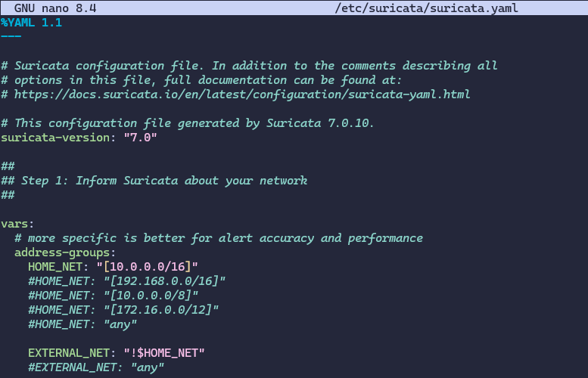The width and height of the screenshot is (588, 378).
Task: Click the "7.0" version value
Action: pos(140,138)
